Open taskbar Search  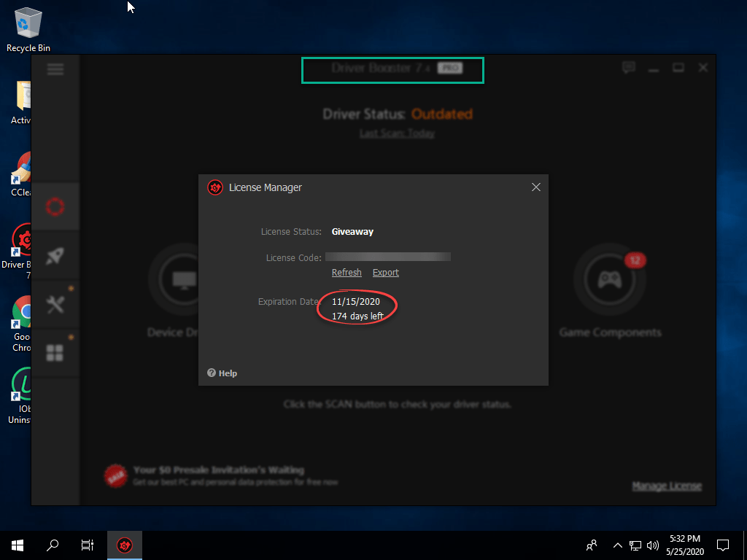pos(53,545)
